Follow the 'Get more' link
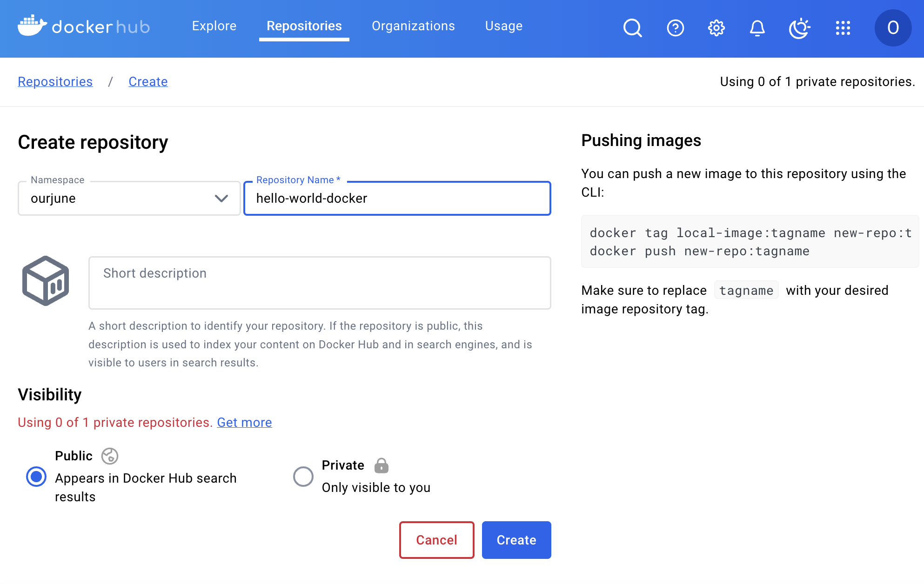Image resolution: width=924 pixels, height=584 pixels. [244, 422]
